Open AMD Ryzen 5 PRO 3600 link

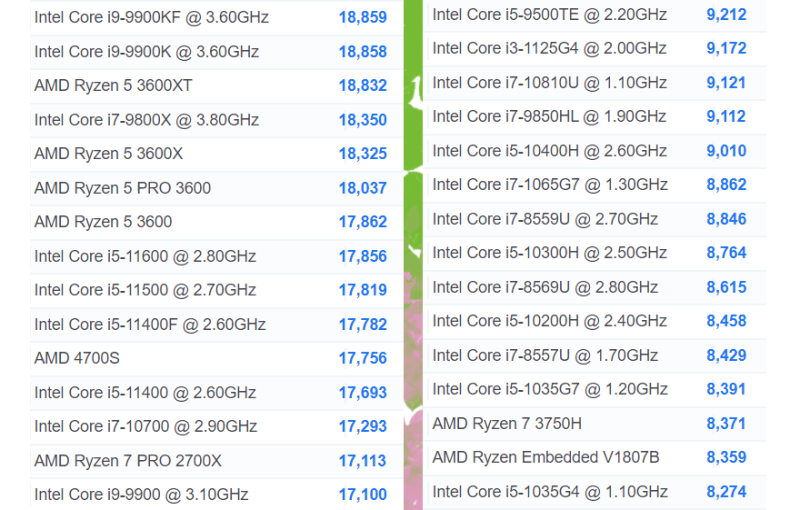122,188
